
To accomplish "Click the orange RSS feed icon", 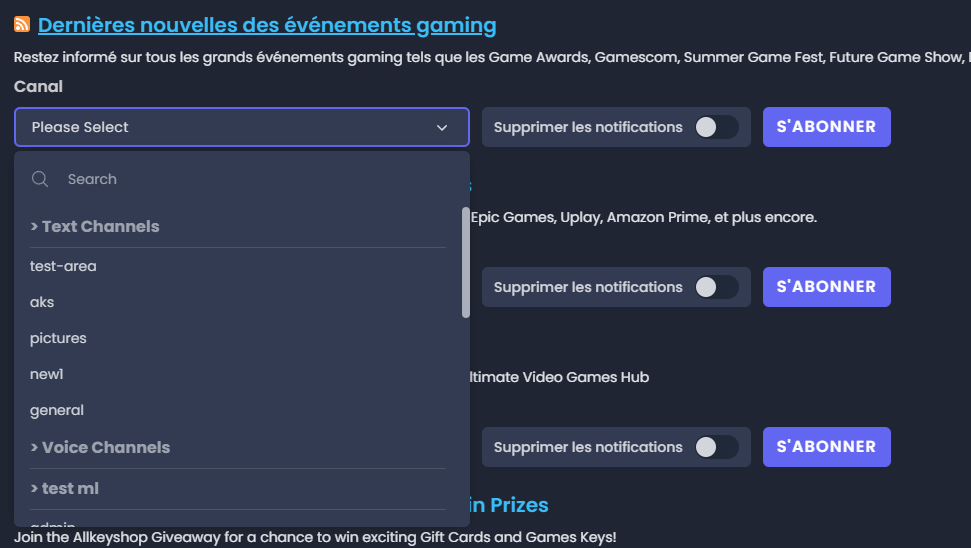I will click(22, 25).
